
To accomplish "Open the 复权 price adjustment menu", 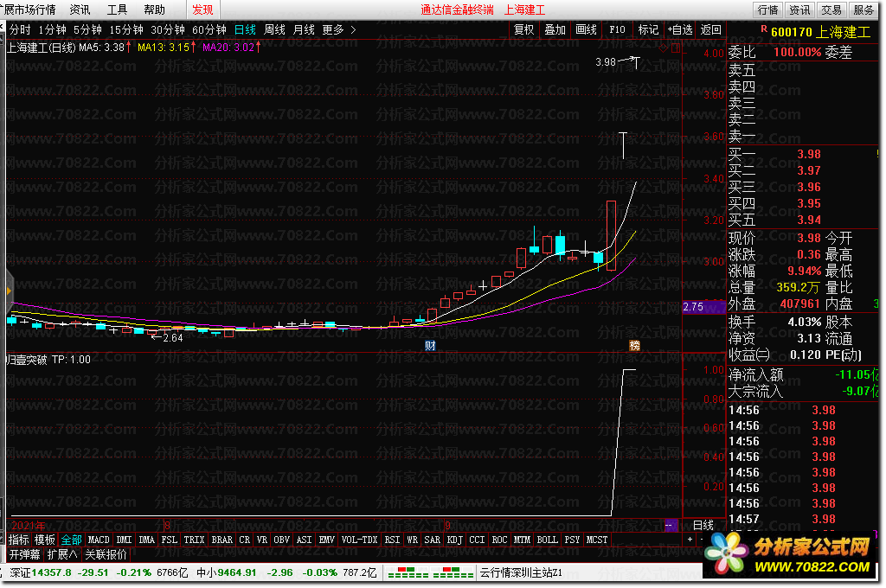I will [x=523, y=30].
